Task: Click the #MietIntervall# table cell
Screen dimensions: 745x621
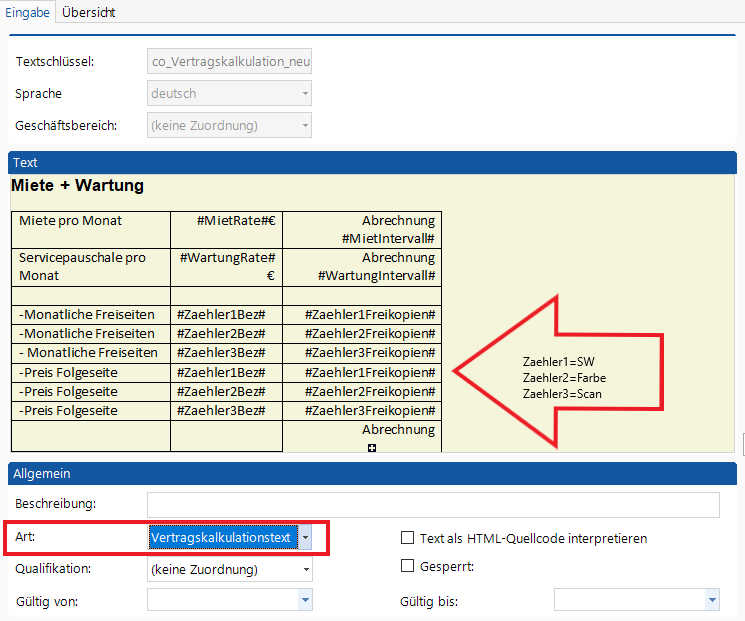Action: pyautogui.click(x=362, y=229)
